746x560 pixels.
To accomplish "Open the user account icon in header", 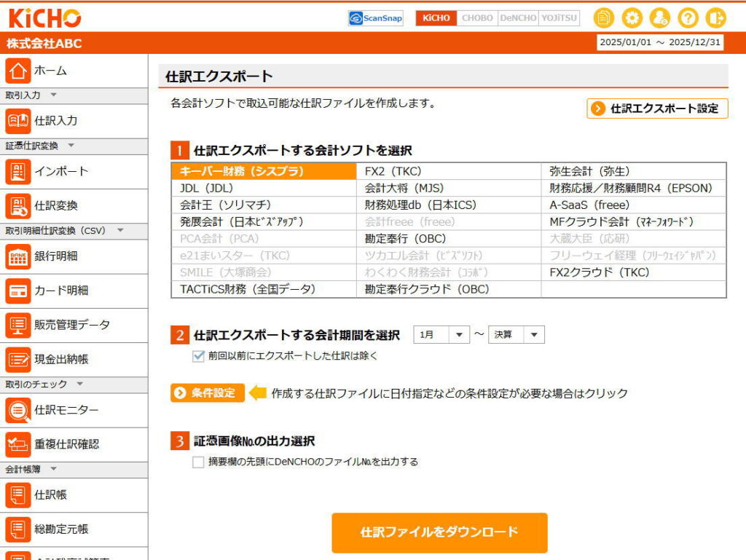I will tap(660, 18).
